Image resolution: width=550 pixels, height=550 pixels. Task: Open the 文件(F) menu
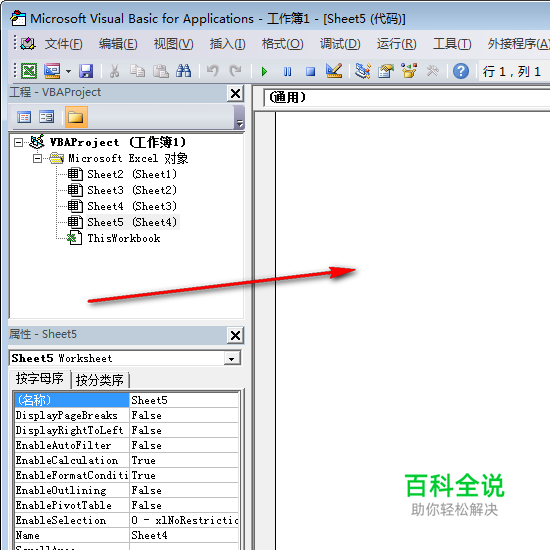point(63,44)
